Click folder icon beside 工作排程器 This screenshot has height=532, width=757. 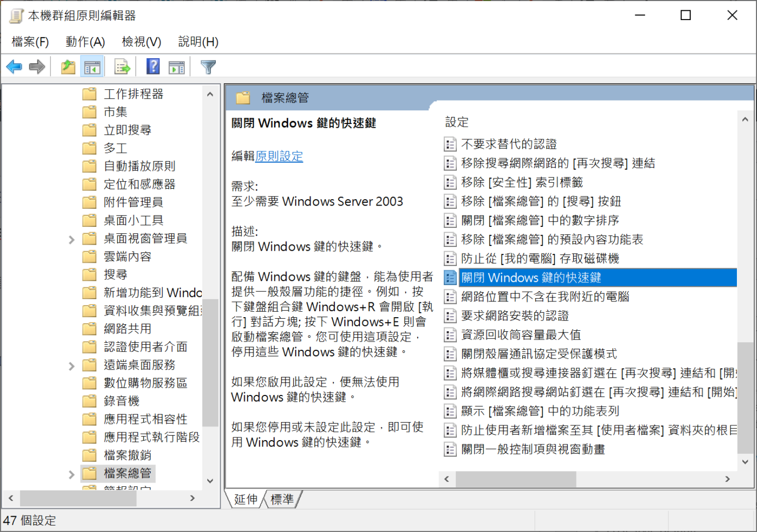click(x=89, y=94)
